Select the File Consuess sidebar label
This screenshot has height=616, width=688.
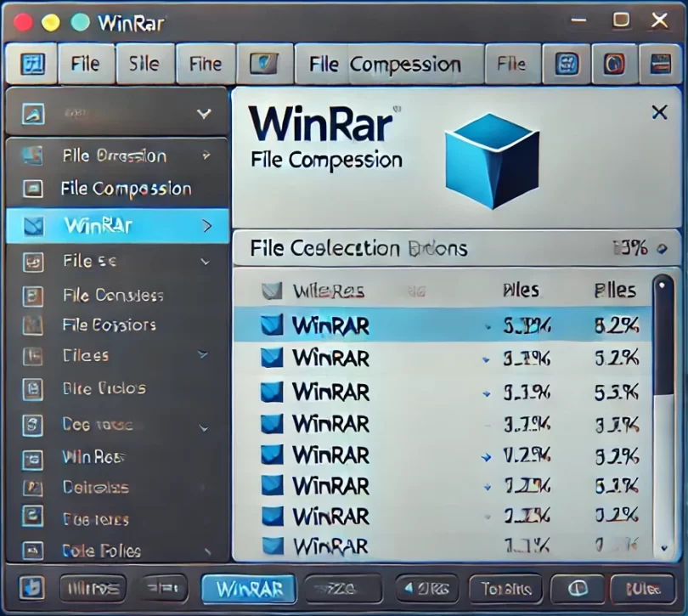(113, 296)
